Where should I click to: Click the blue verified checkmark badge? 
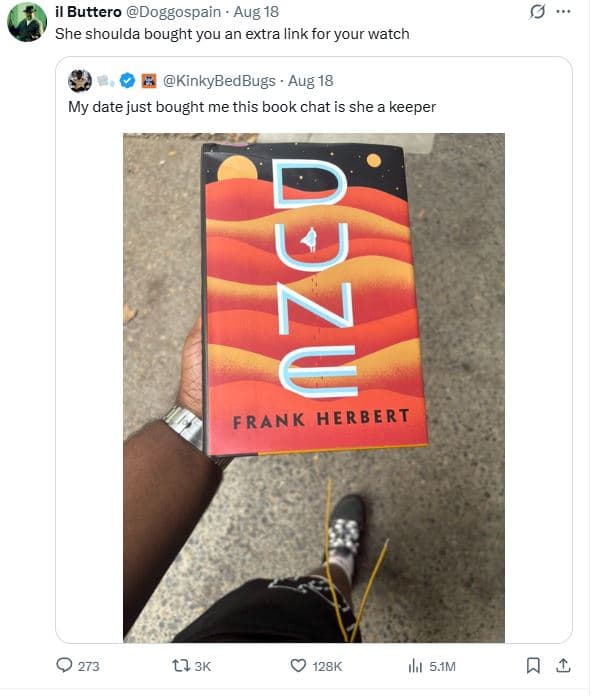pos(128,81)
